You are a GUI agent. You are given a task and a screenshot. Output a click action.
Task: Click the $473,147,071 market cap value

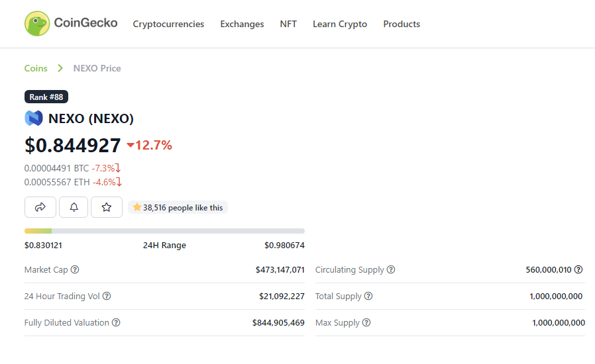pyautogui.click(x=280, y=269)
